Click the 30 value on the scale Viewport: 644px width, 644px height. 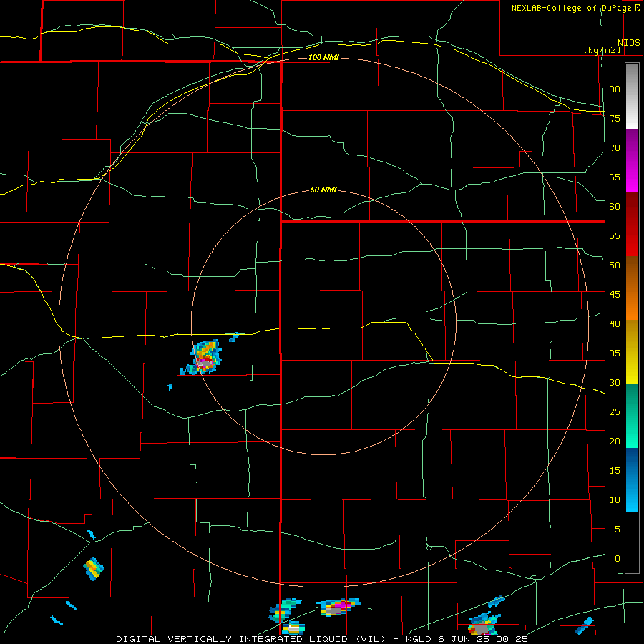click(x=615, y=382)
